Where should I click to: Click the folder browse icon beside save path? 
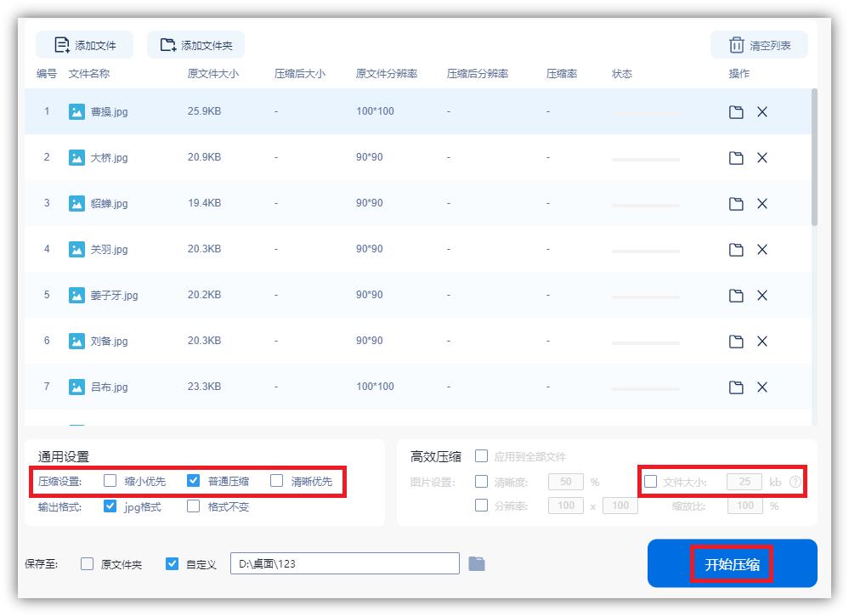477,563
